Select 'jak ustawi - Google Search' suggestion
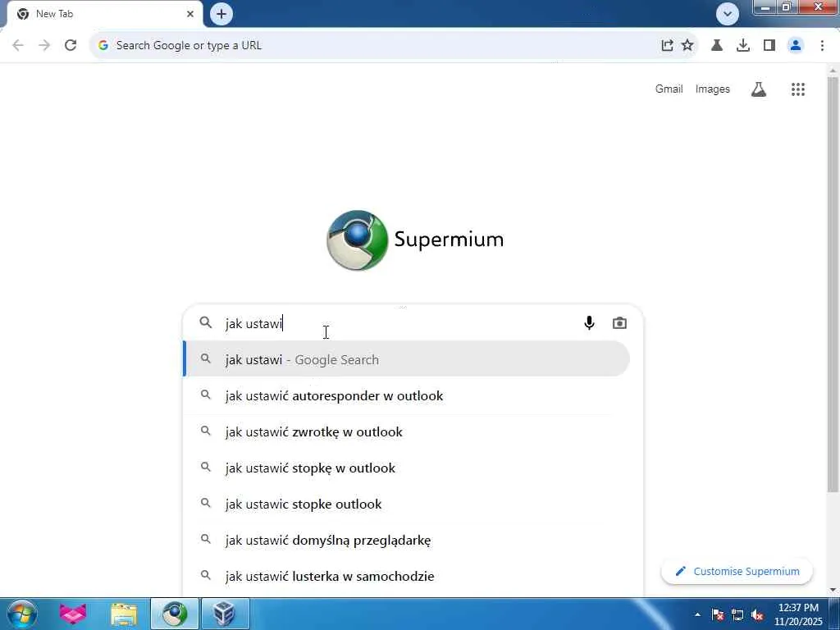840x630 pixels. point(406,359)
